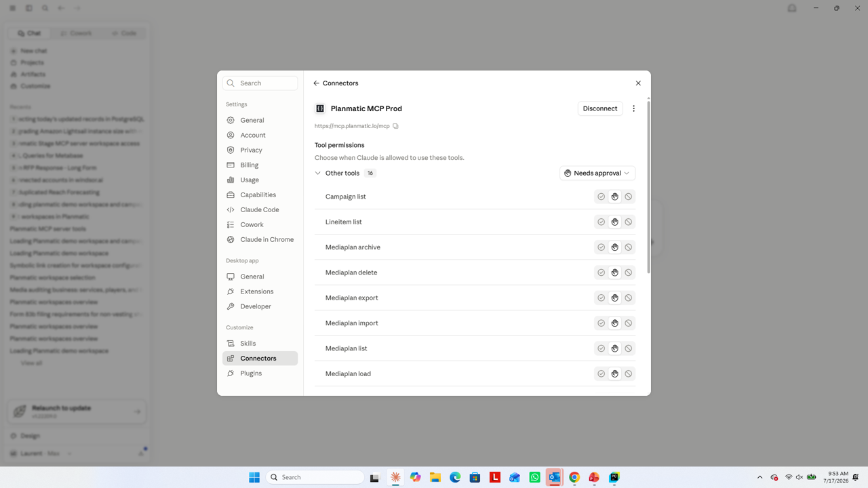Start a New chat in main window
The width and height of the screenshot is (868, 488).
[x=33, y=51]
